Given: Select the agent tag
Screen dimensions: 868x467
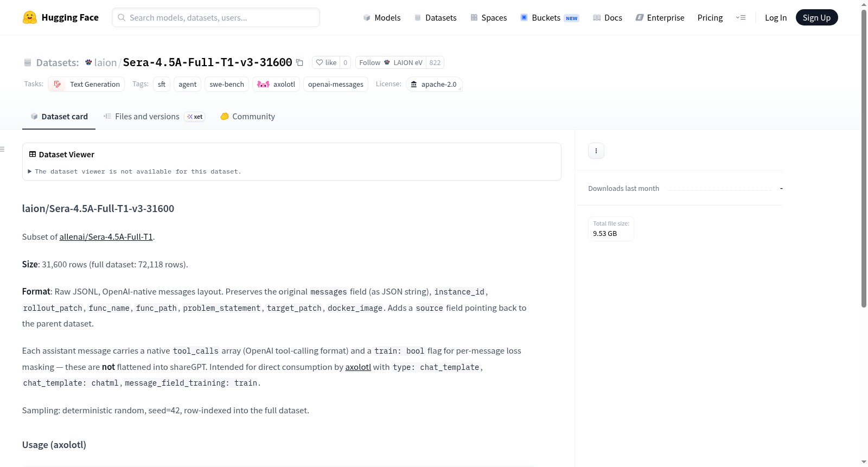Looking at the screenshot, I should point(188,84).
